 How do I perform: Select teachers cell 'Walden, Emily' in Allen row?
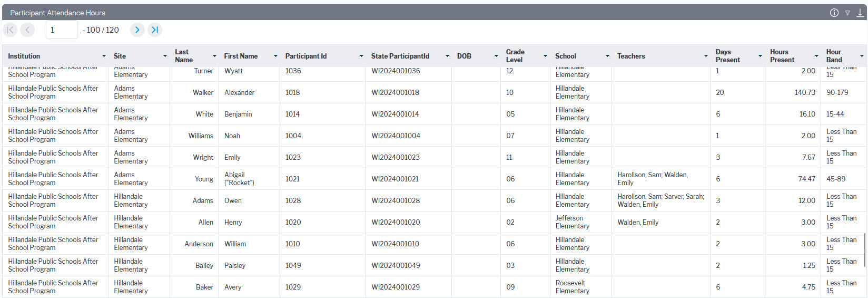tap(661, 222)
